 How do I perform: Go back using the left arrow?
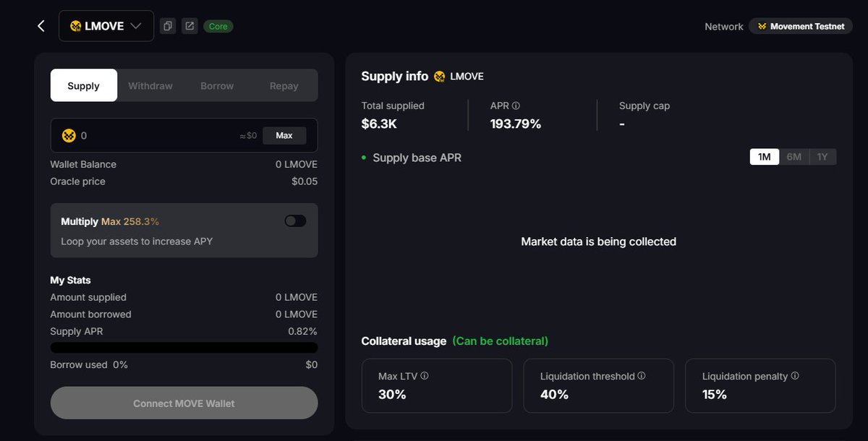(x=41, y=26)
